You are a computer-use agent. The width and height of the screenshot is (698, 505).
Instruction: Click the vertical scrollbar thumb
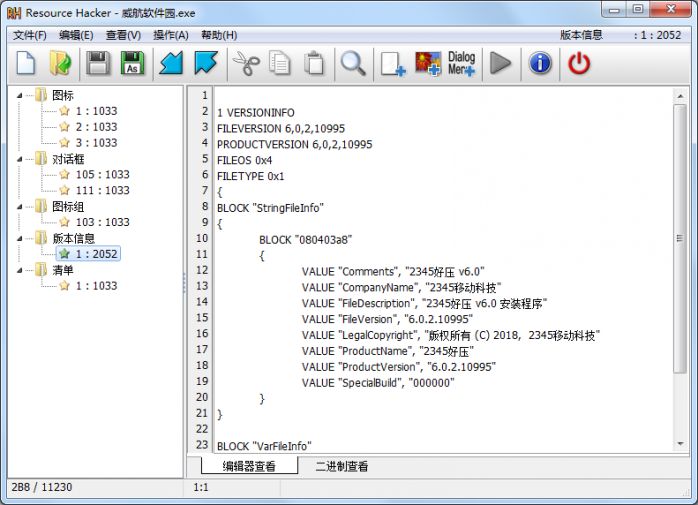click(680, 239)
